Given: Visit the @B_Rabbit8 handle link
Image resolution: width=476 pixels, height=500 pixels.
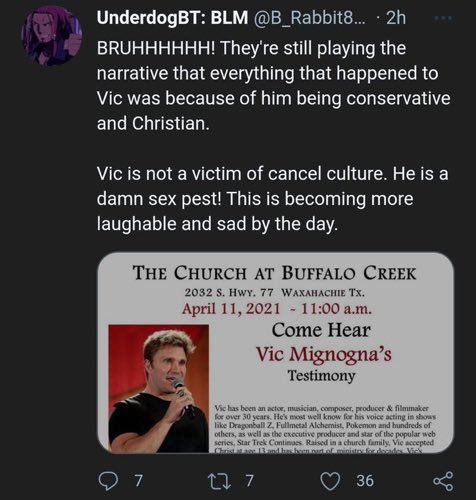Looking at the screenshot, I should coord(310,17).
